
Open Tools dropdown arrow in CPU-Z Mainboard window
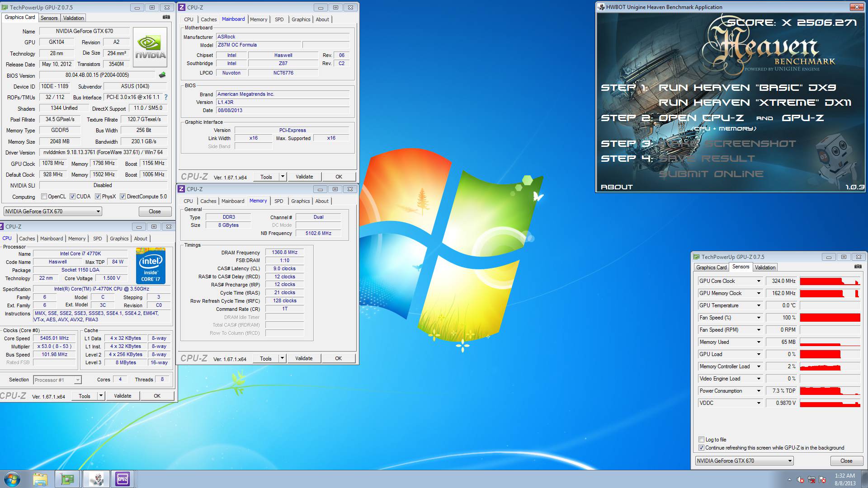click(283, 177)
